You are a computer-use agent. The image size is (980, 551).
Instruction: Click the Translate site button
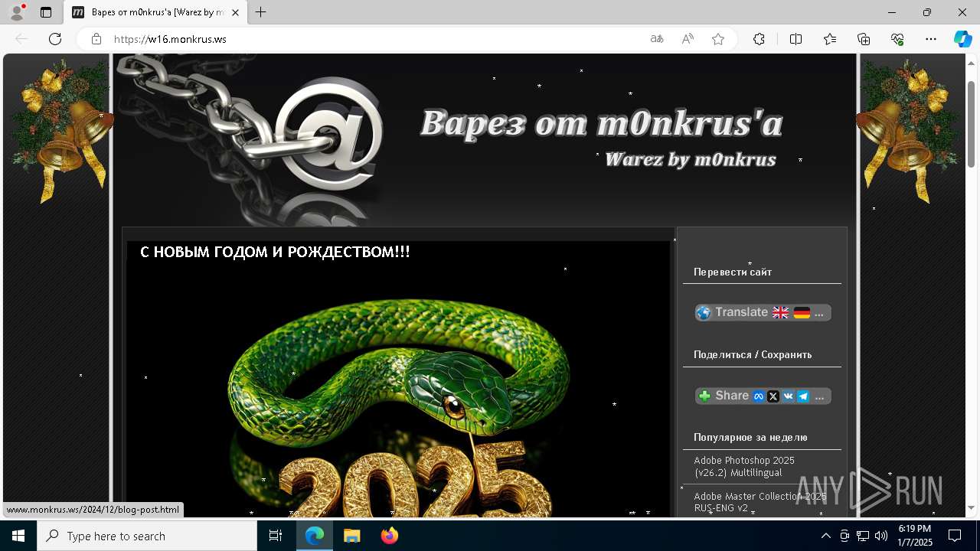[x=763, y=312]
